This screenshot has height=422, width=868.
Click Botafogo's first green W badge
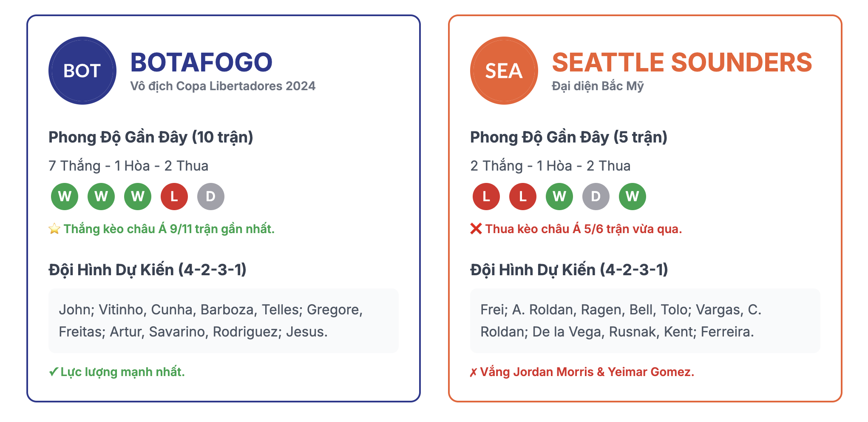65,197
